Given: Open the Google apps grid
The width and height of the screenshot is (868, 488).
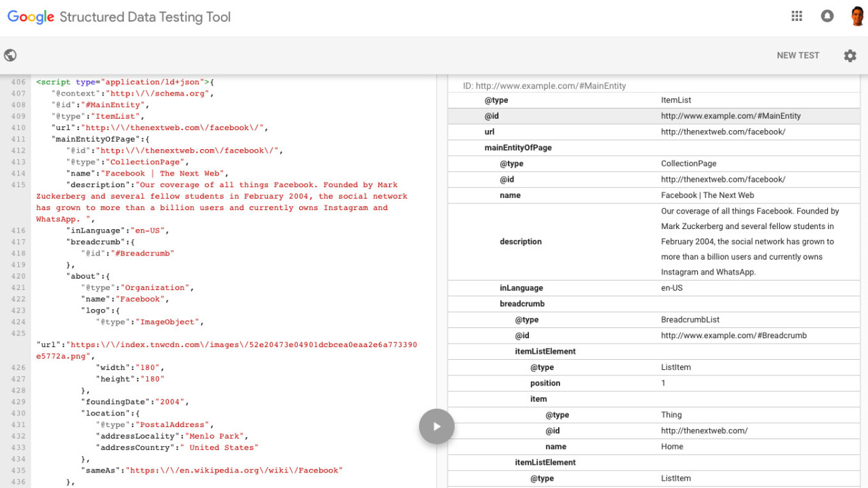Looking at the screenshot, I should (797, 16).
